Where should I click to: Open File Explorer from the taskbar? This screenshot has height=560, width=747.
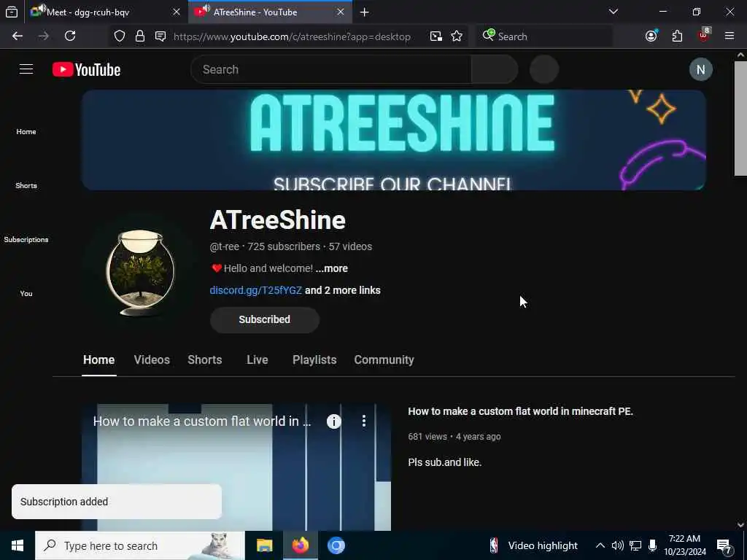tap(264, 545)
